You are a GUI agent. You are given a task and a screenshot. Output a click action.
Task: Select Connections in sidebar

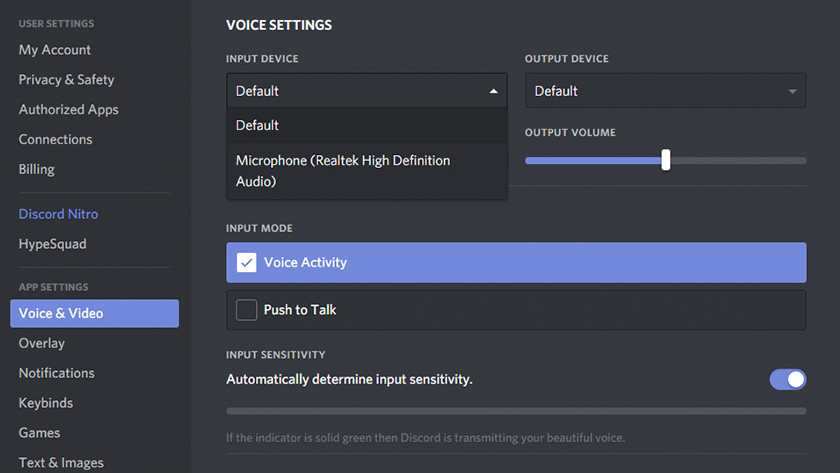pyautogui.click(x=55, y=140)
